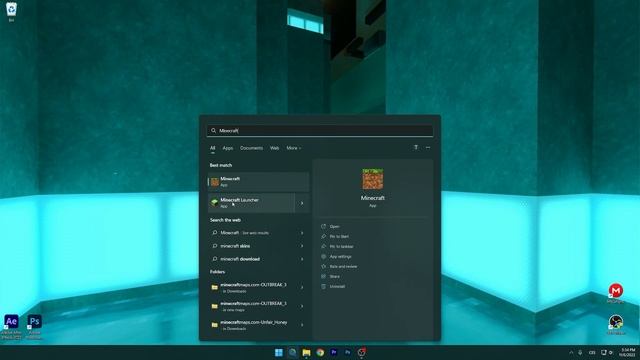The height and width of the screenshot is (360, 640).
Task: Switch to the Web filter tab
Action: [275, 148]
